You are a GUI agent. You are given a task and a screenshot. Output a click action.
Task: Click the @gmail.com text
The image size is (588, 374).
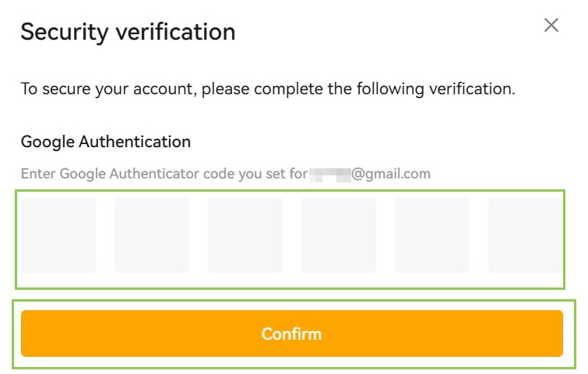tap(391, 173)
